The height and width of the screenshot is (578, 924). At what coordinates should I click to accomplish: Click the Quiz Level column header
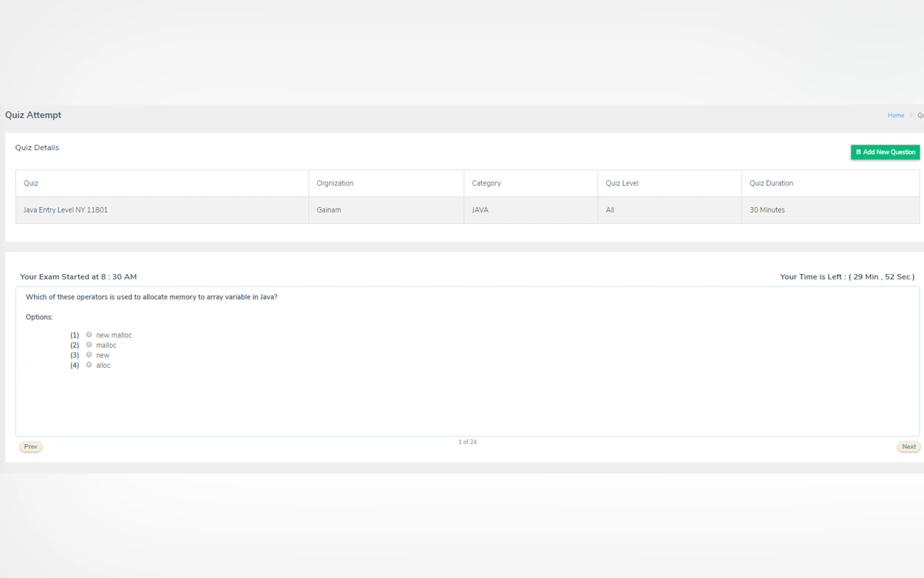(621, 183)
